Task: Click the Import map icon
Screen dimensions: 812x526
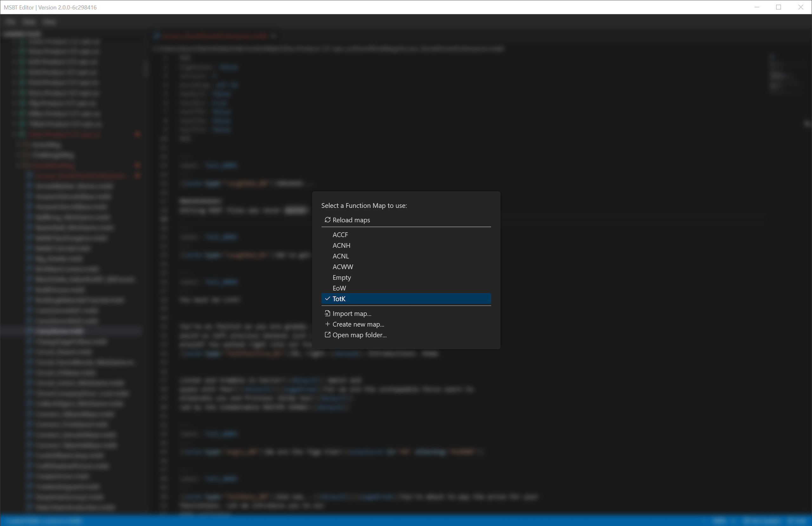Action: tap(327, 313)
